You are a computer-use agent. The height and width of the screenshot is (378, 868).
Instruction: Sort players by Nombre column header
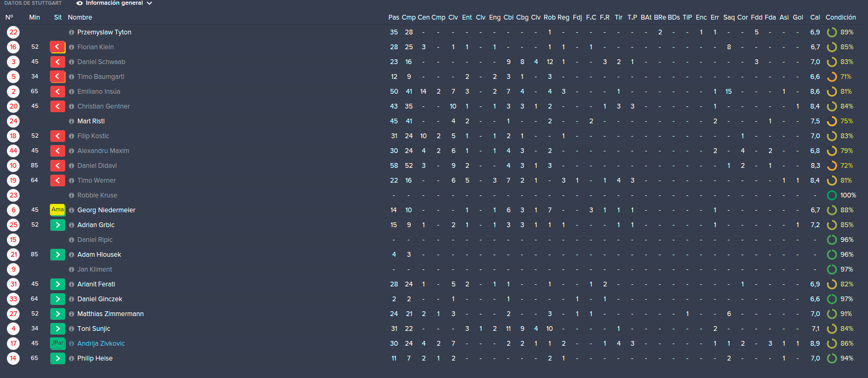pos(80,17)
